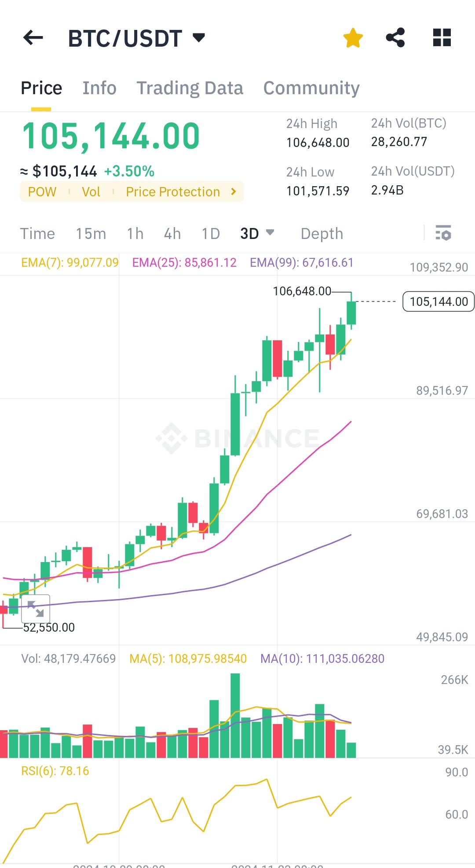Viewport: 475px width, 868px height.
Task: Select the 4h chart interval
Action: click(172, 234)
